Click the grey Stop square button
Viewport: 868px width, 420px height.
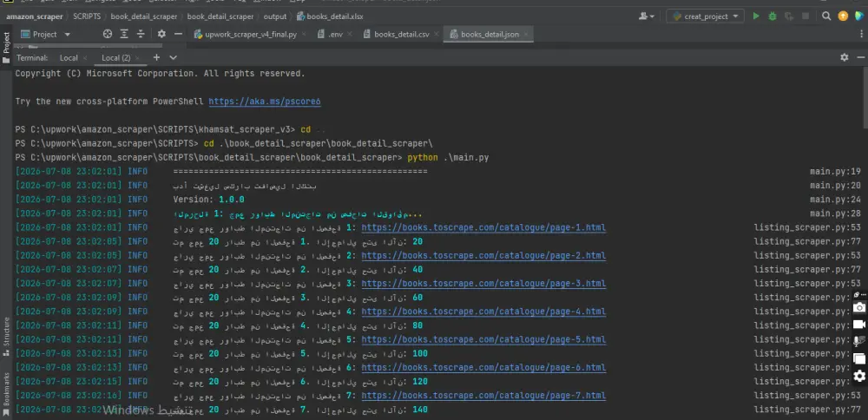806,16
